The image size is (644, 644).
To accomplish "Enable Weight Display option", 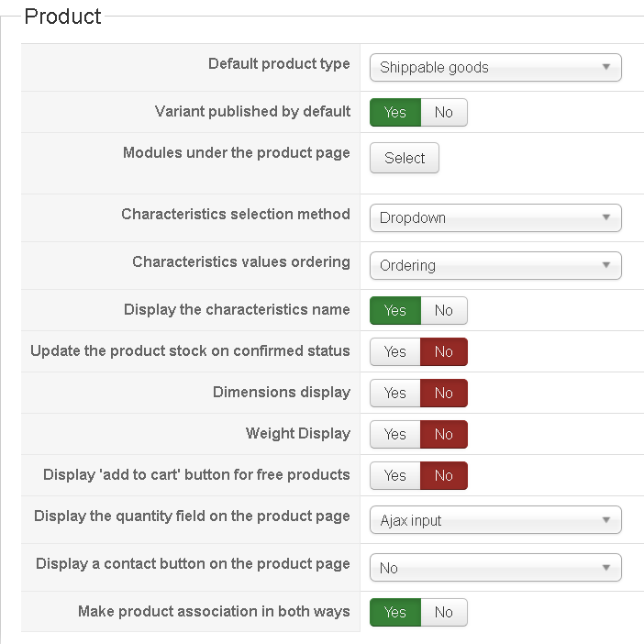I will (x=395, y=434).
